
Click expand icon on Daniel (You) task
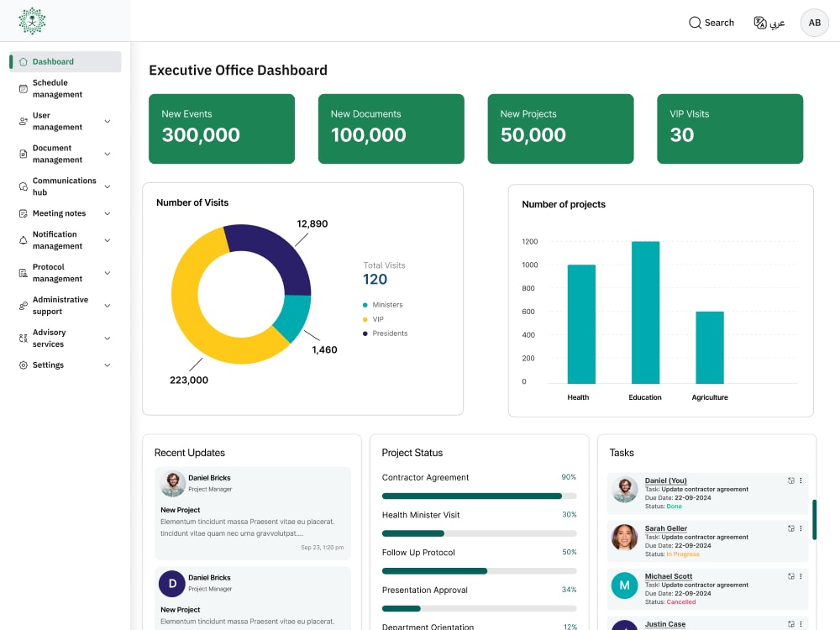[x=790, y=480]
